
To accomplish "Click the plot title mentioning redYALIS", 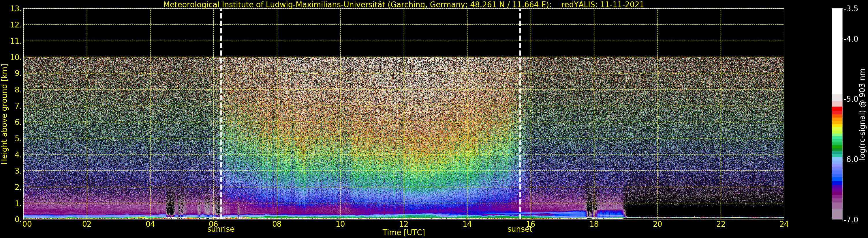I will (403, 4).
